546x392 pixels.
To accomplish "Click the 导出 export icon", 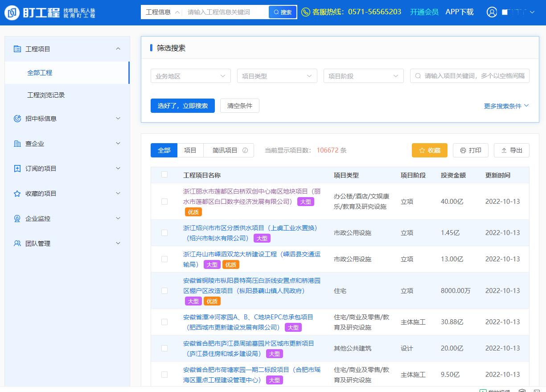I will tap(505, 150).
